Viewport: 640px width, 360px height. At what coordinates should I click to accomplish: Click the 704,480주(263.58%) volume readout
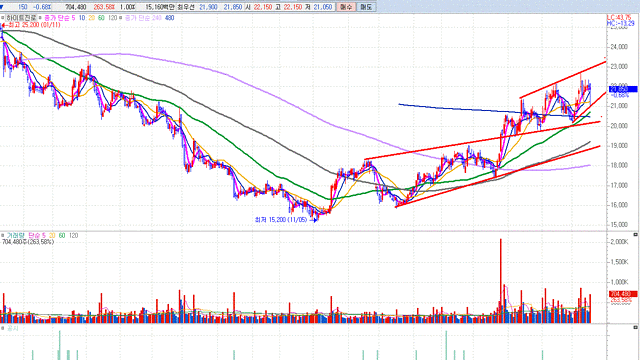point(28,242)
